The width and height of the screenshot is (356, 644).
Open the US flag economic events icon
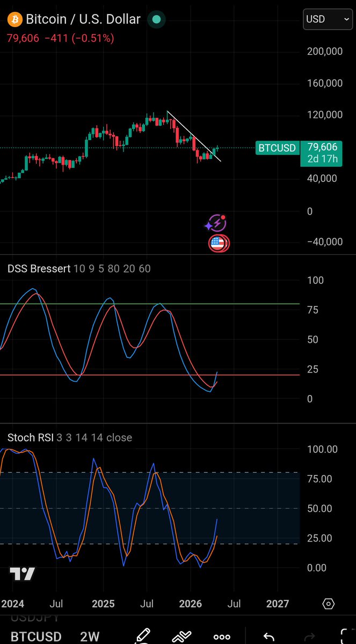coord(219,243)
